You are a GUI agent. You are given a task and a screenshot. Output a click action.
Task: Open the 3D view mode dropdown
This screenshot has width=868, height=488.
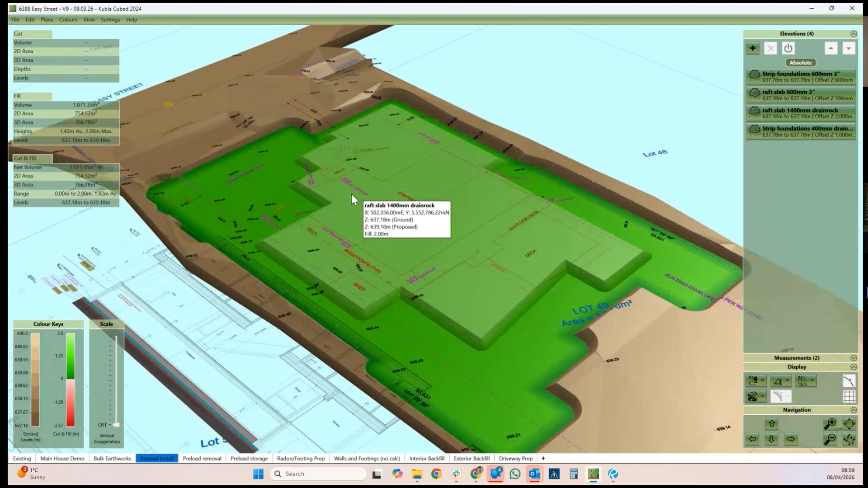tap(756, 381)
